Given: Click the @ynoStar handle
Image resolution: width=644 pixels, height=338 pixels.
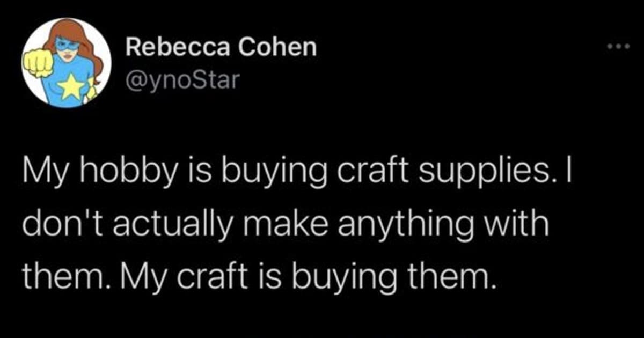Looking at the screenshot, I should click(x=180, y=80).
